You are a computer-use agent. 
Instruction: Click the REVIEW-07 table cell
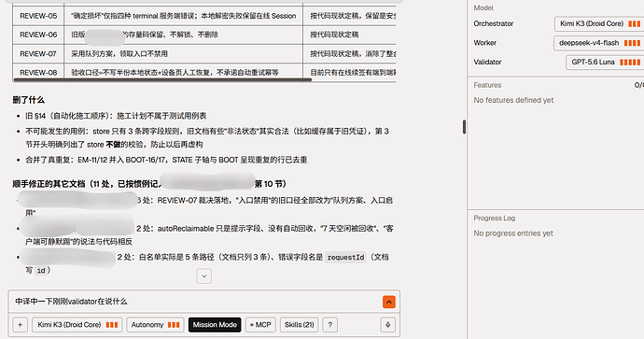point(38,54)
